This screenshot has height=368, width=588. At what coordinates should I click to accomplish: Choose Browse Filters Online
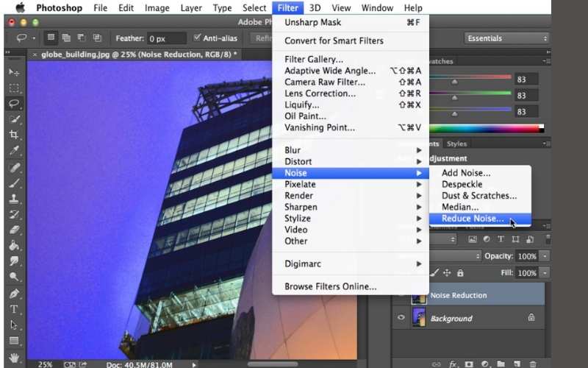pyautogui.click(x=351, y=286)
